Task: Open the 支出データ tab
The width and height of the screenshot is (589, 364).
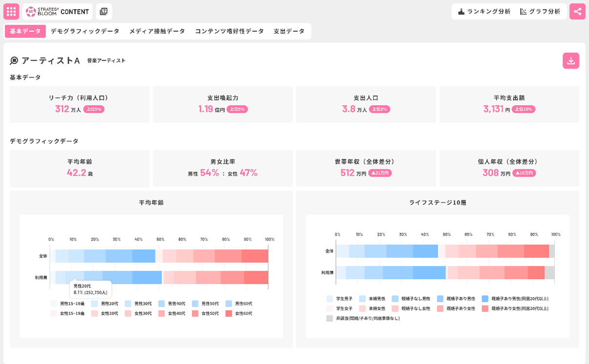Action: coord(289,31)
